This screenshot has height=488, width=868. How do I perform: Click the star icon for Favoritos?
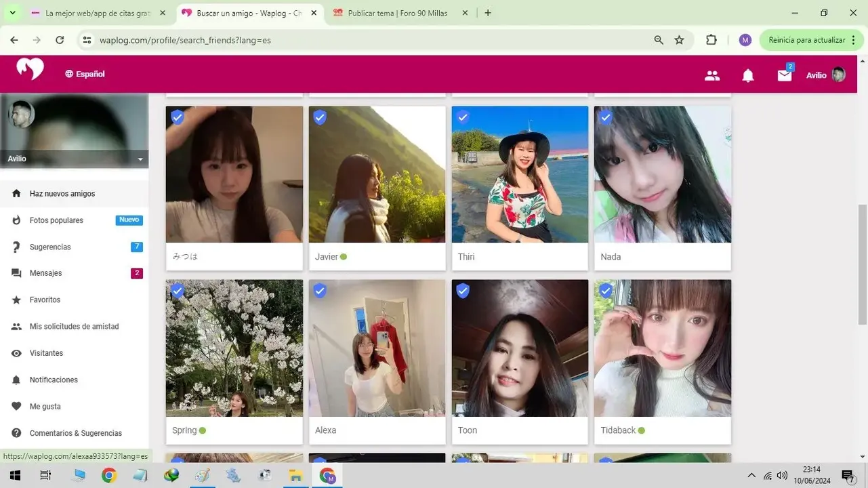tap(16, 300)
